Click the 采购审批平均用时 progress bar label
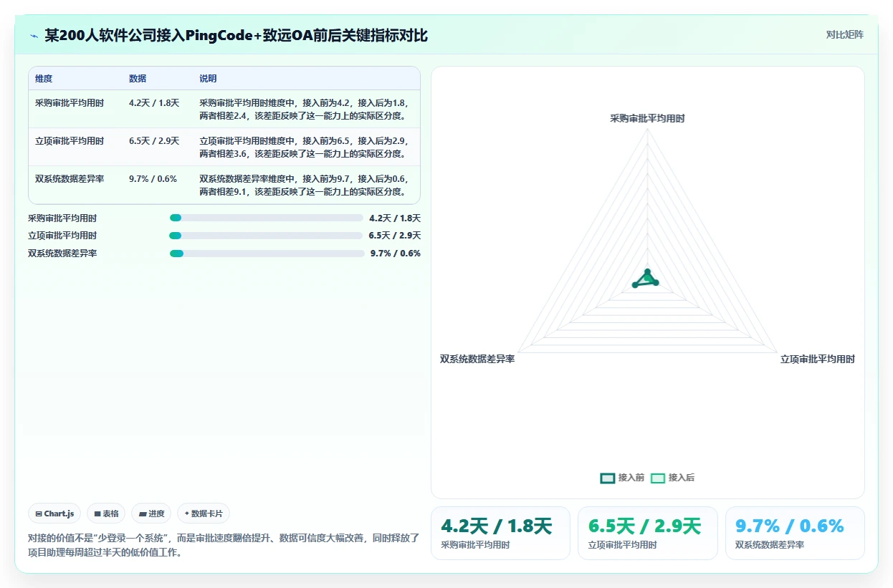Viewport: 893px width, 588px height. [x=62, y=218]
